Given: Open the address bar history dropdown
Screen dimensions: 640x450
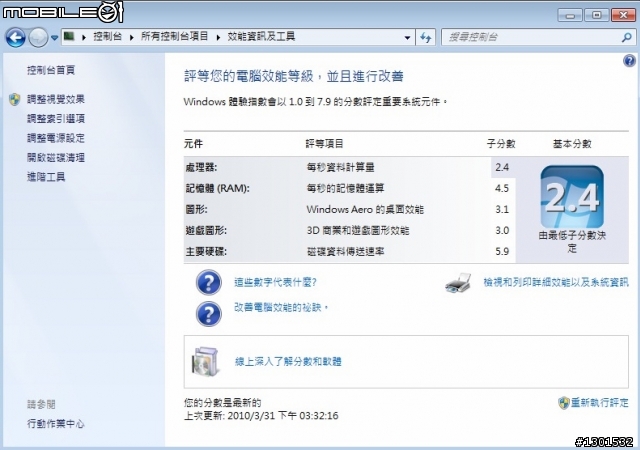Looking at the screenshot, I should pos(407,38).
